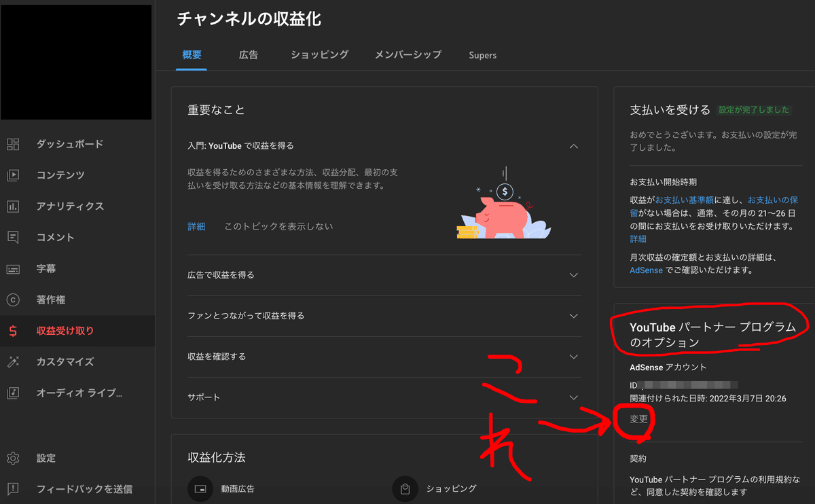815x504 pixels.
Task: Click the Subtitles (字幕) icon
Action: click(x=13, y=269)
